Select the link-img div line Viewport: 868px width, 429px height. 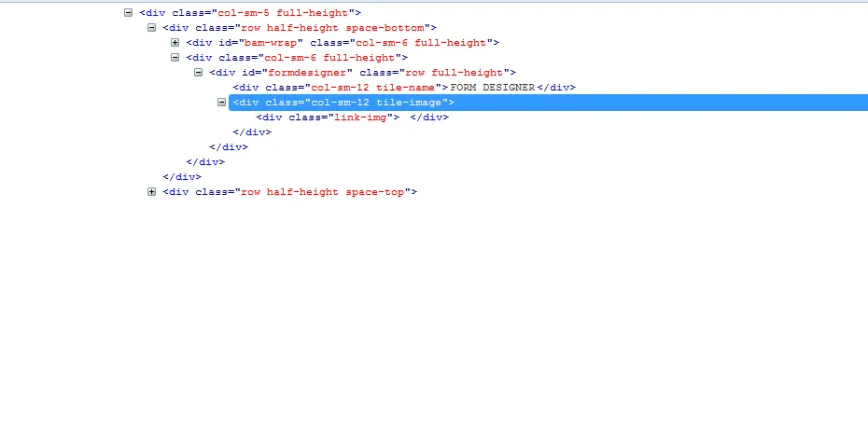352,118
